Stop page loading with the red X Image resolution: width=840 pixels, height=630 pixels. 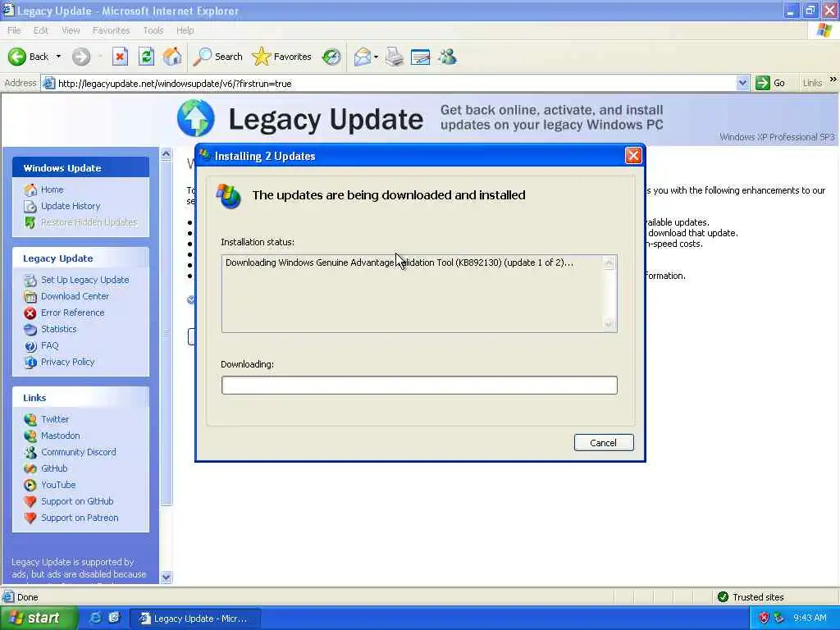click(120, 57)
